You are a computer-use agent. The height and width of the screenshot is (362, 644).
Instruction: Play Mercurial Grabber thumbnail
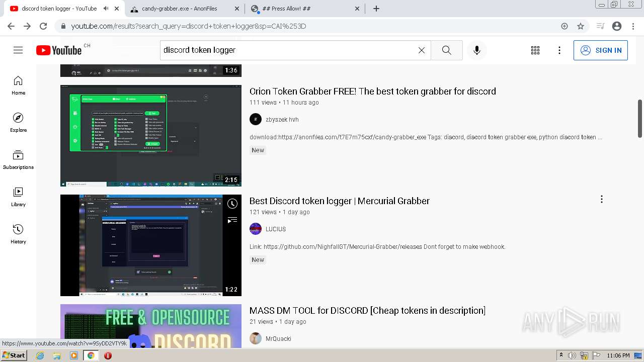[x=151, y=245]
